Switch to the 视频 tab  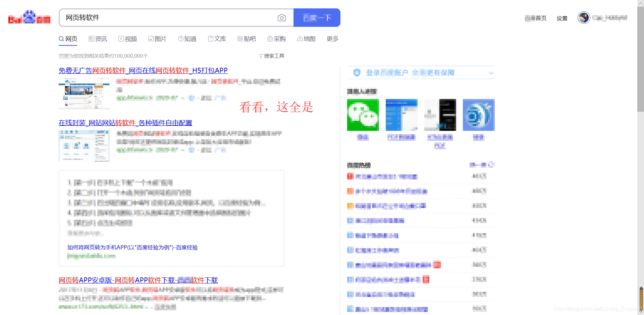[x=128, y=39]
